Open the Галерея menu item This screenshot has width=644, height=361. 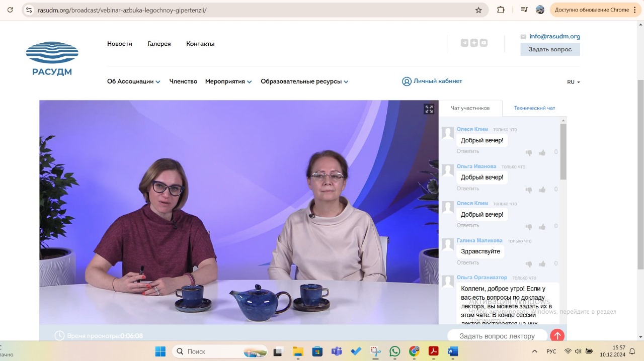click(159, 44)
